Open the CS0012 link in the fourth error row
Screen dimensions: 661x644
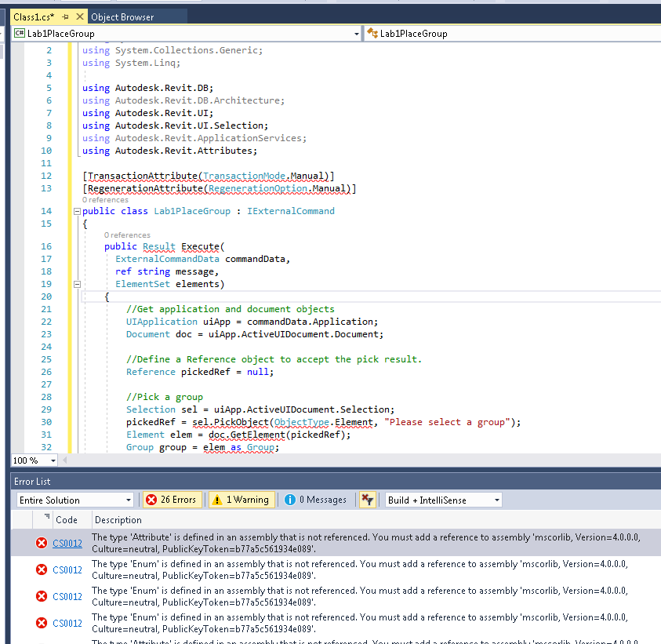tap(67, 623)
